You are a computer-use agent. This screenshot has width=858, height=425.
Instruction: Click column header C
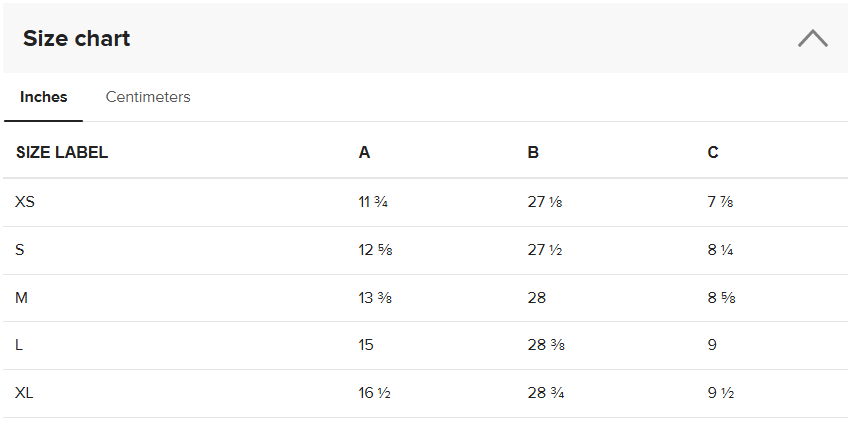coord(713,153)
